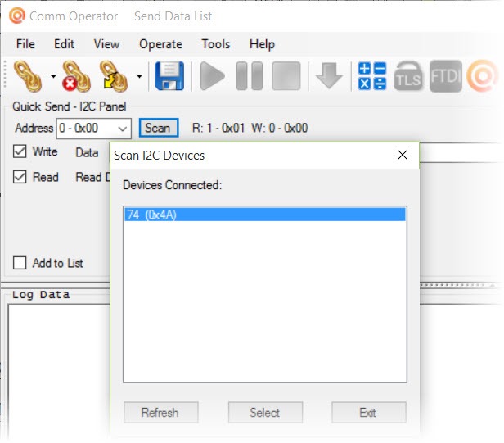Open the Help menu
The image size is (504, 443).
click(x=262, y=44)
